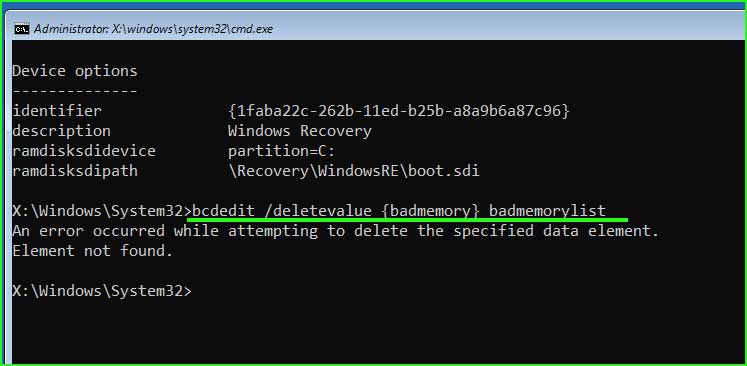Screen dimensions: 747x366
Task: Click the 'identifier' label in output
Action: tap(57, 111)
